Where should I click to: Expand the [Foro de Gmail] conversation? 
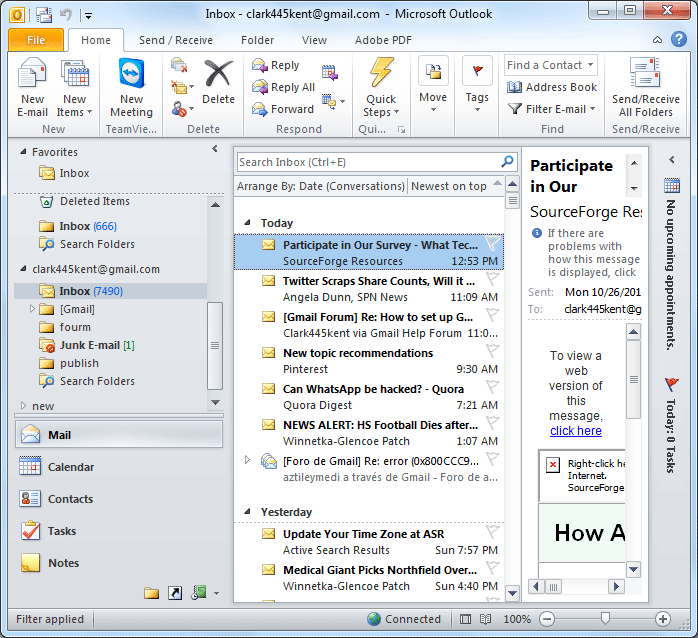(248, 459)
